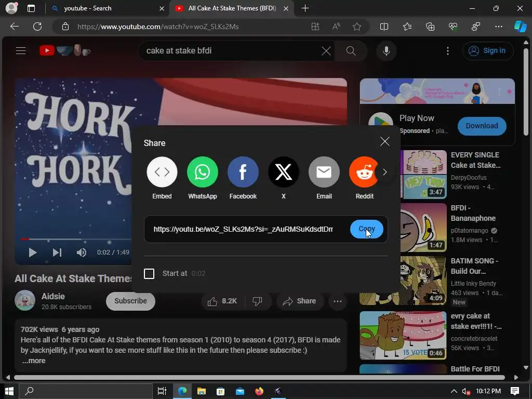Open Edge Settings and more menu
Image resolution: width=532 pixels, height=399 pixels.
pyautogui.click(x=498, y=26)
